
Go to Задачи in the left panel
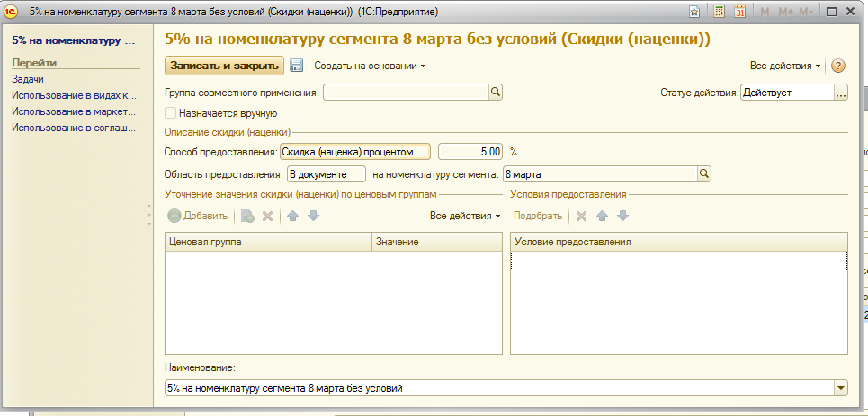coord(27,79)
